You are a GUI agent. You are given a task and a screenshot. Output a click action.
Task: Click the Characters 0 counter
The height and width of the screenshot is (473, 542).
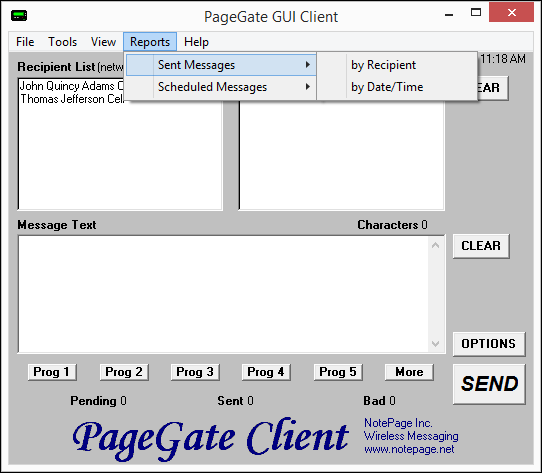(392, 225)
